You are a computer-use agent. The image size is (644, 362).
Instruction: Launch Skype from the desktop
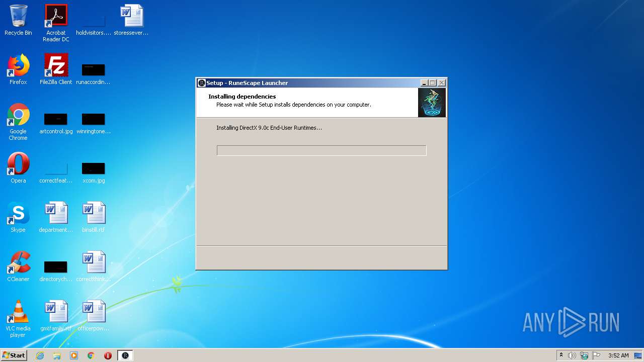18,217
